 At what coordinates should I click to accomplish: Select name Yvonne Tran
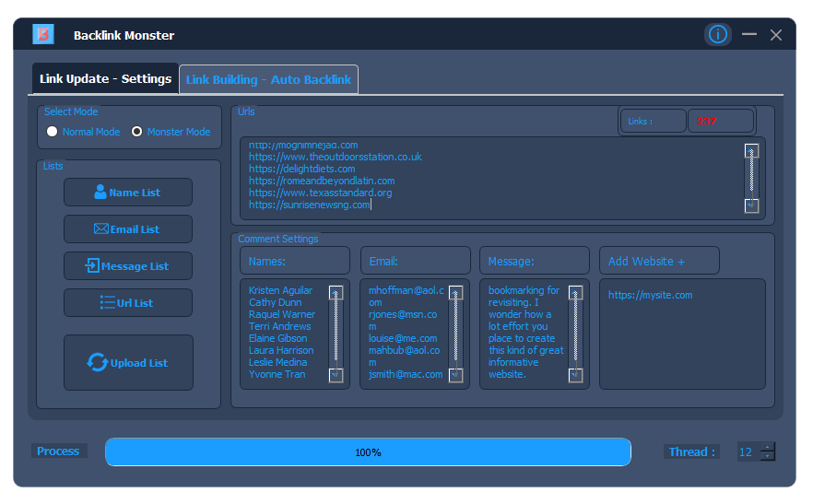point(277,374)
